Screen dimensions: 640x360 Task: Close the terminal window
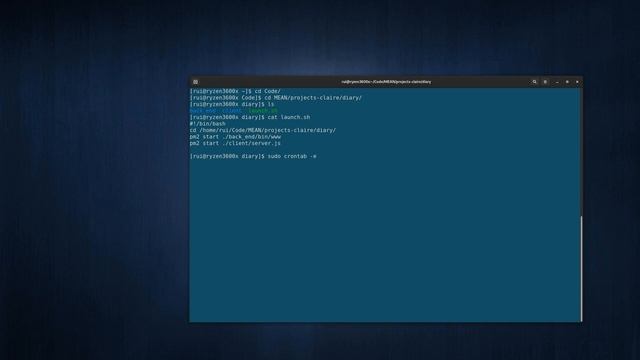click(x=577, y=82)
